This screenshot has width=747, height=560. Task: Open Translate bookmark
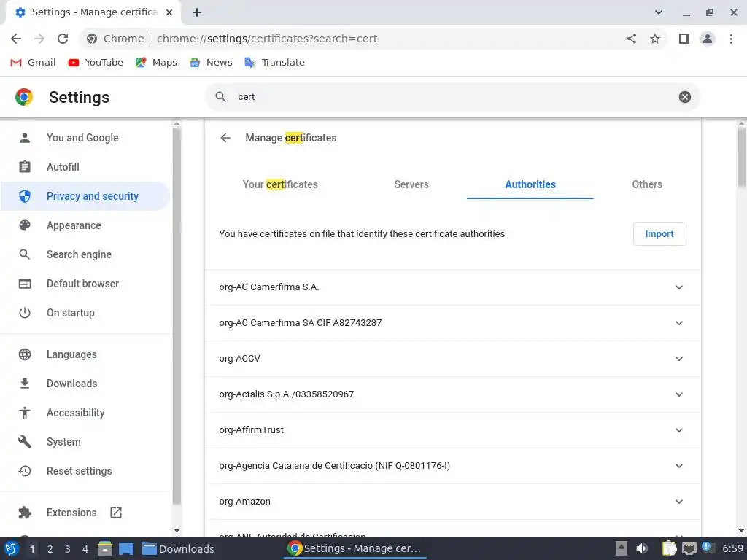274,63
